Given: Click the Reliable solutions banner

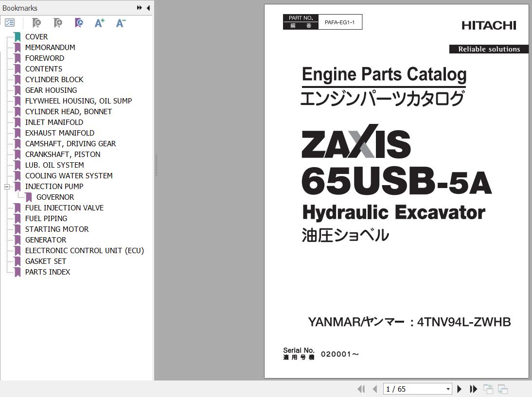Looking at the screenshot, I should tap(489, 49).
